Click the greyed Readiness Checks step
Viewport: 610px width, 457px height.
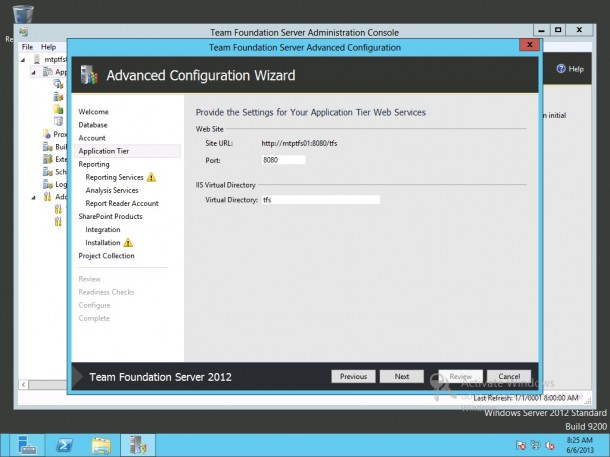[x=106, y=292]
